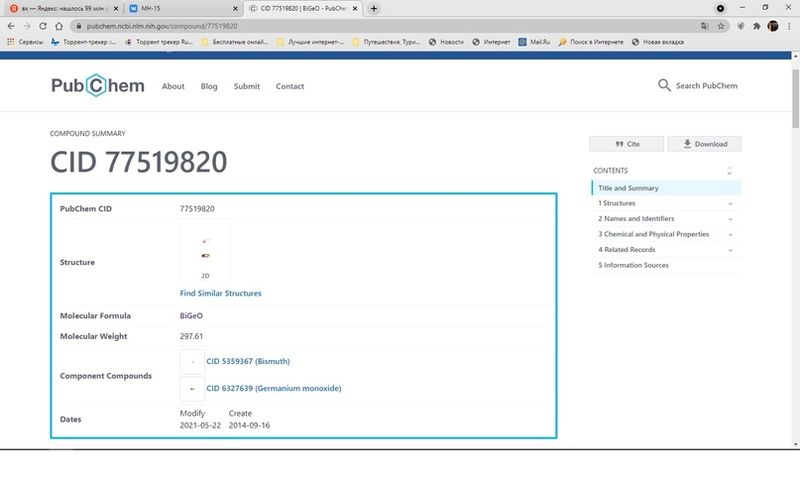Open CID 6327639 Germanium monoxide link
Screen dimensions: 800x481
258,388
